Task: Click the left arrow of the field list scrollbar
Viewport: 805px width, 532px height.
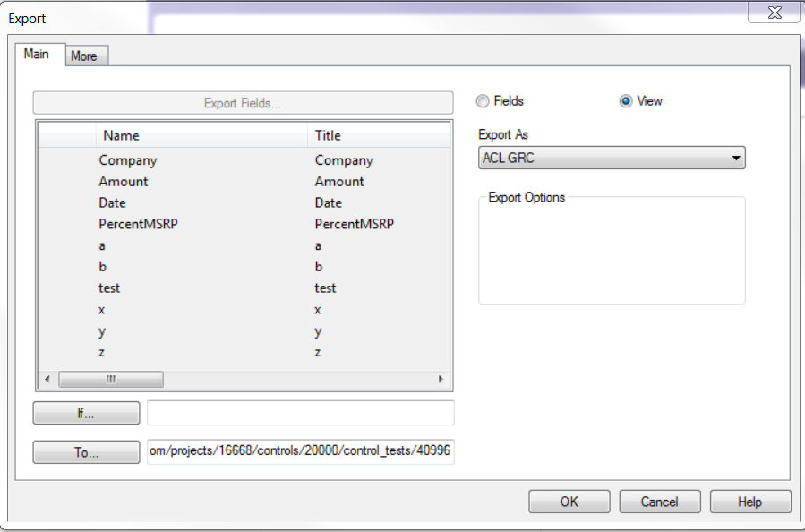Action: [47, 380]
